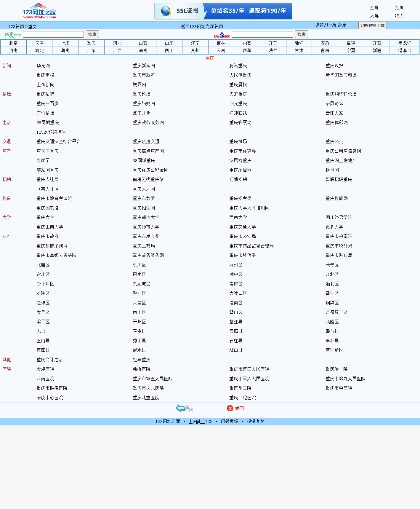Click the Haosou search logo icon
The height and width of the screenshot is (509, 420).
[13, 35]
